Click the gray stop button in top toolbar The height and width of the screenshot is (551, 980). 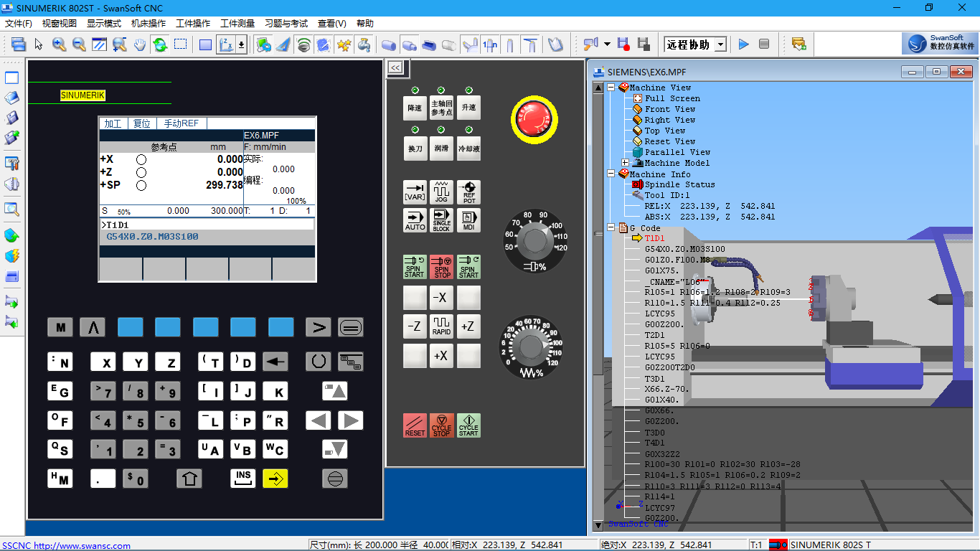tap(764, 44)
